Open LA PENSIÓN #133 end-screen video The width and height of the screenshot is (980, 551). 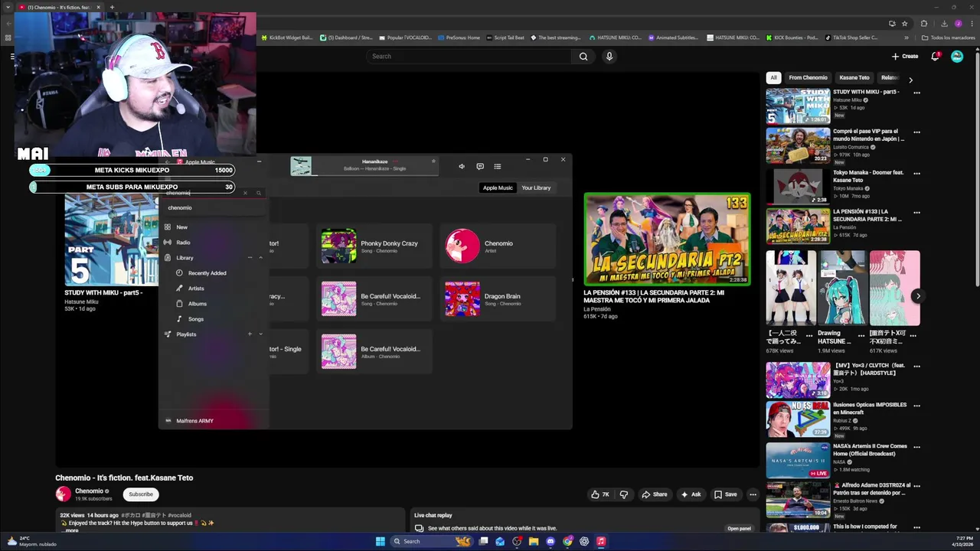tap(667, 239)
